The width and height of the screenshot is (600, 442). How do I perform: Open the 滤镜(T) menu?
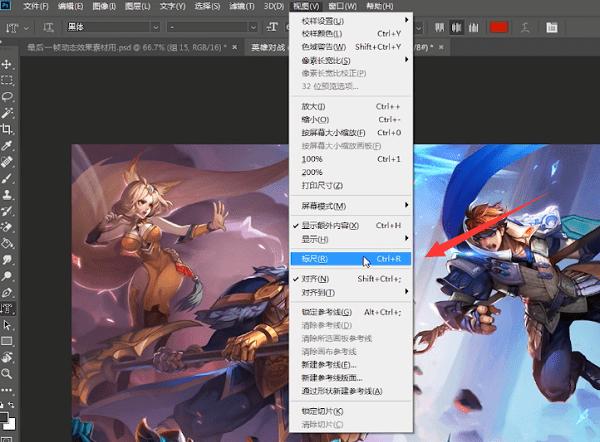[241, 6]
